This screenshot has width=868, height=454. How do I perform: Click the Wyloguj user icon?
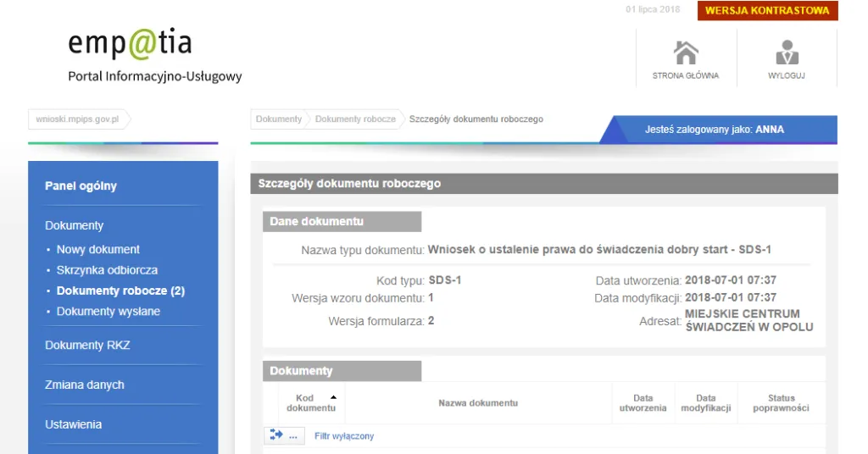coord(787,53)
